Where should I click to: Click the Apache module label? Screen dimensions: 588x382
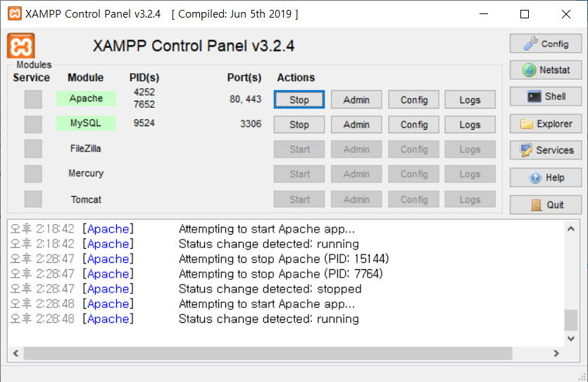click(86, 98)
